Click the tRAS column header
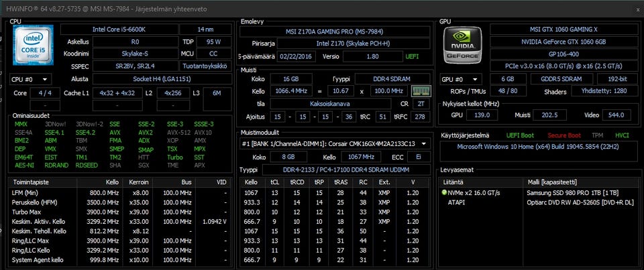The image size is (644, 270). pos(340,182)
